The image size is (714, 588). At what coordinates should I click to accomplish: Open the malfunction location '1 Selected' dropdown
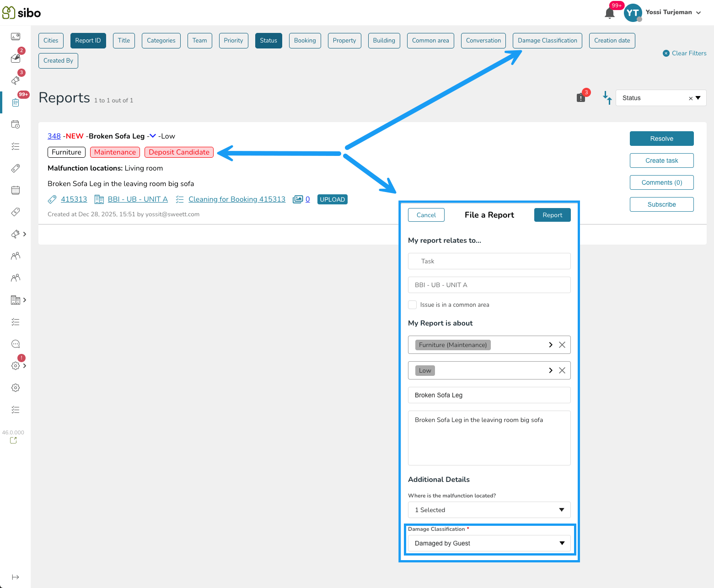[489, 510]
